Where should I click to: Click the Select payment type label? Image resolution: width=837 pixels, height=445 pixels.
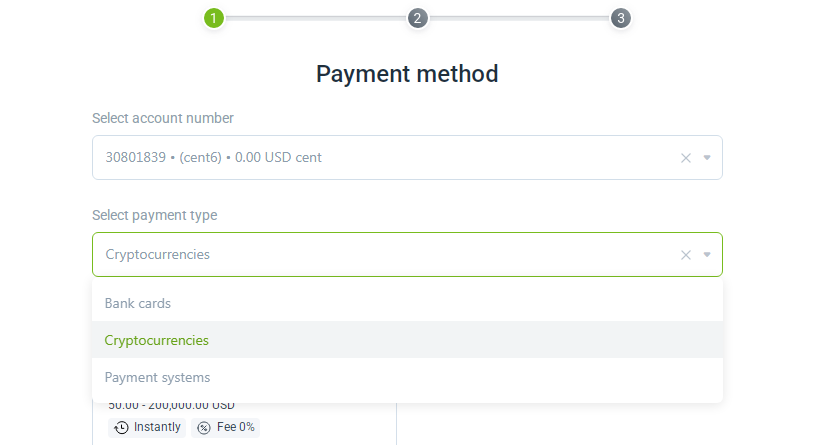pyautogui.click(x=155, y=215)
